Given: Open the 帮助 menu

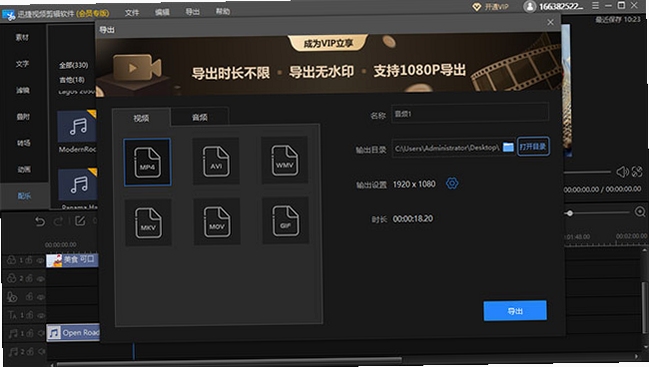Looking at the screenshot, I should [x=223, y=11].
